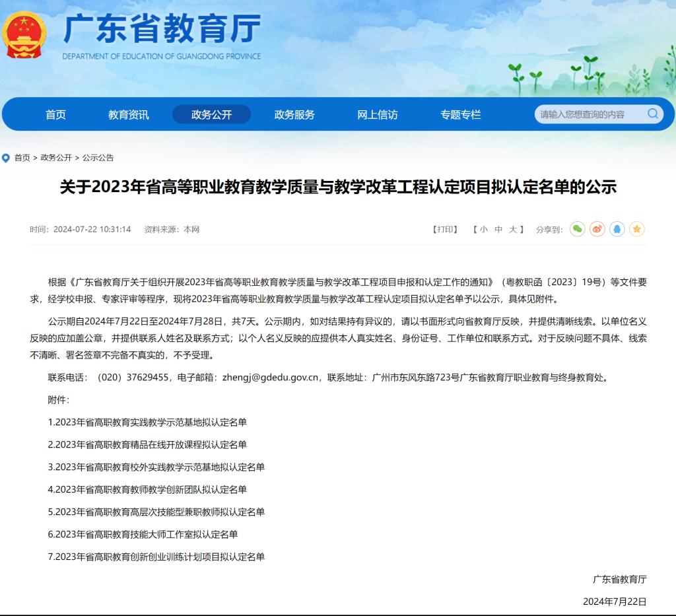Click the closing date 2024年7月22日

615,601
